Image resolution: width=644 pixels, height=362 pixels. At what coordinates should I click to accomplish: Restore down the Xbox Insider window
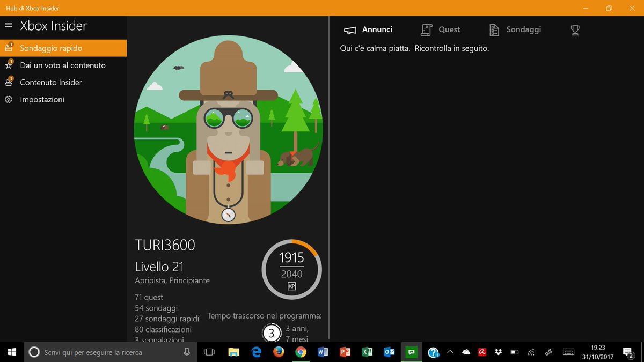[609, 8]
